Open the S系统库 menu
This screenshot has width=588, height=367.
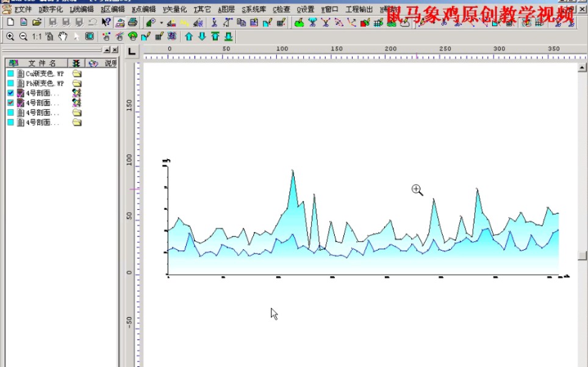[x=254, y=9]
